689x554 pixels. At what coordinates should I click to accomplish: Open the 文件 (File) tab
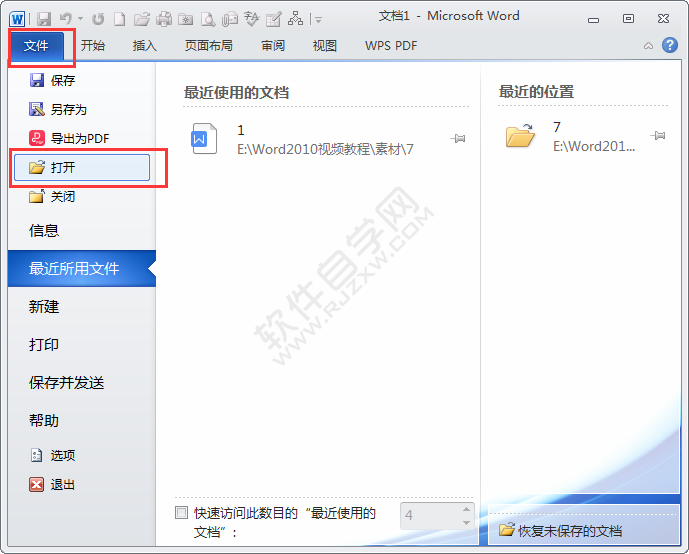pos(36,45)
